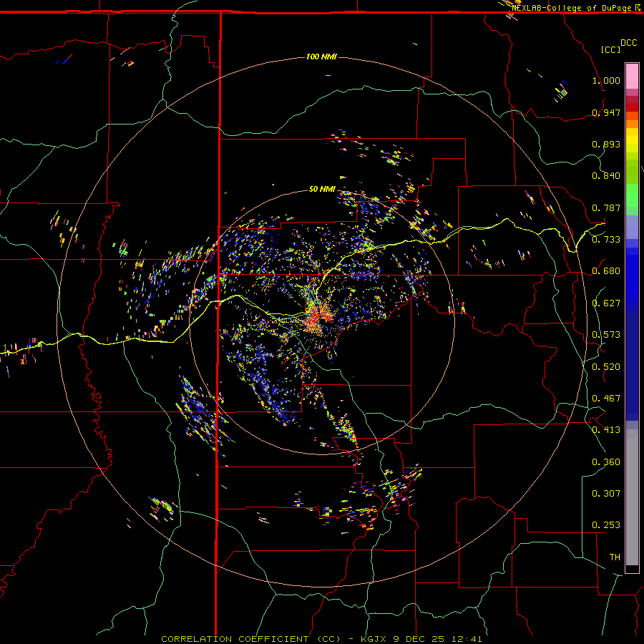Screen dimensions: 644x644
Task: Click the 1.000 scale value
Action: pos(606,80)
